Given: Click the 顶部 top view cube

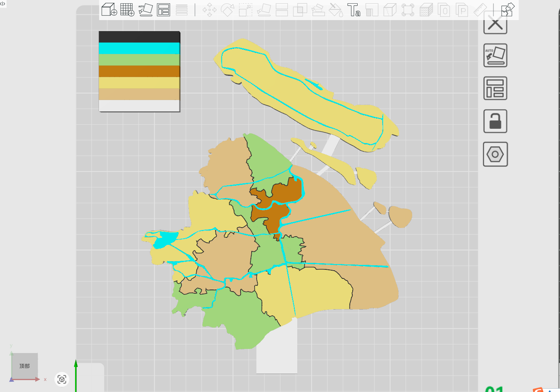Looking at the screenshot, I should [25, 366].
